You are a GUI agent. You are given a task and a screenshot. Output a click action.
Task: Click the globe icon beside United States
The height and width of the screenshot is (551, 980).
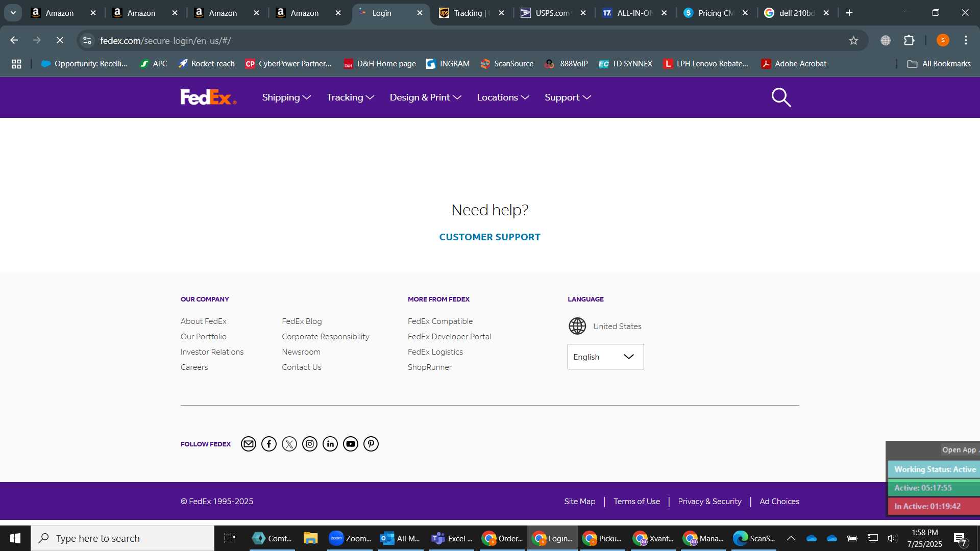click(x=577, y=326)
